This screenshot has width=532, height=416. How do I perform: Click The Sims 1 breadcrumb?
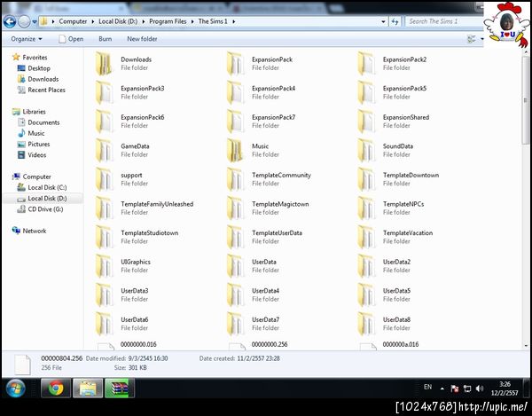(x=213, y=21)
